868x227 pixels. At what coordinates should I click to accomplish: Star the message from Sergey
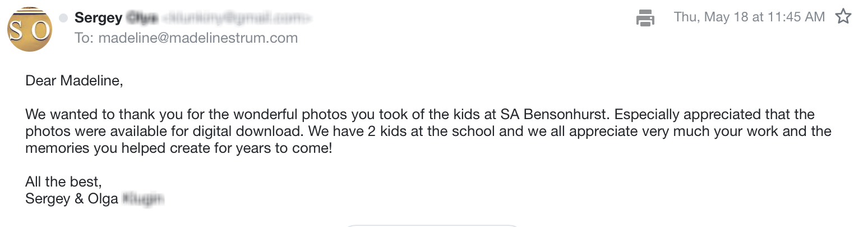click(843, 17)
